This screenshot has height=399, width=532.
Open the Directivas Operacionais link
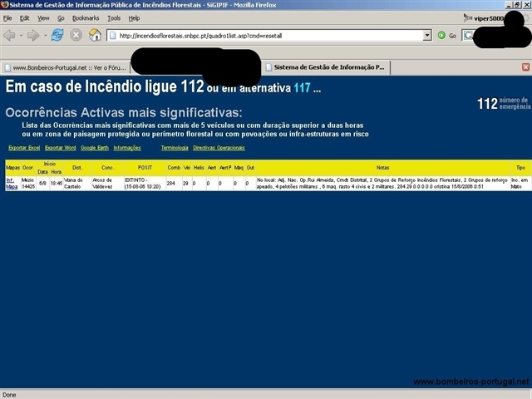click(x=219, y=147)
